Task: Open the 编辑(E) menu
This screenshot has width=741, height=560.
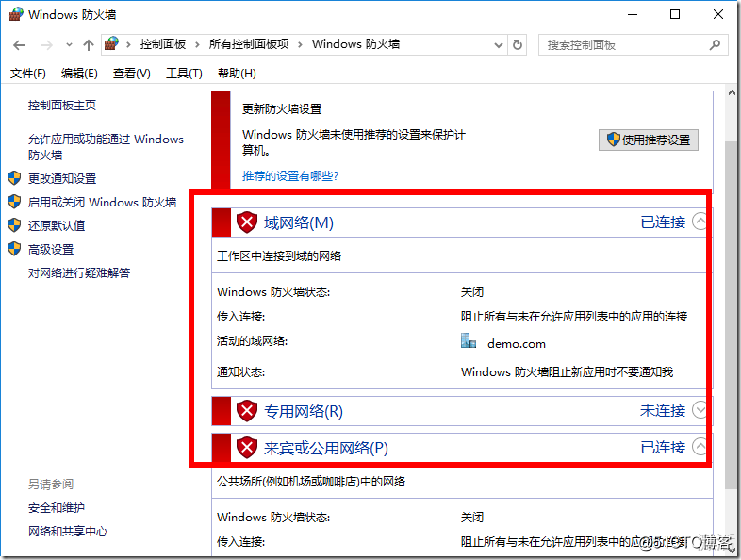Action: (79, 74)
